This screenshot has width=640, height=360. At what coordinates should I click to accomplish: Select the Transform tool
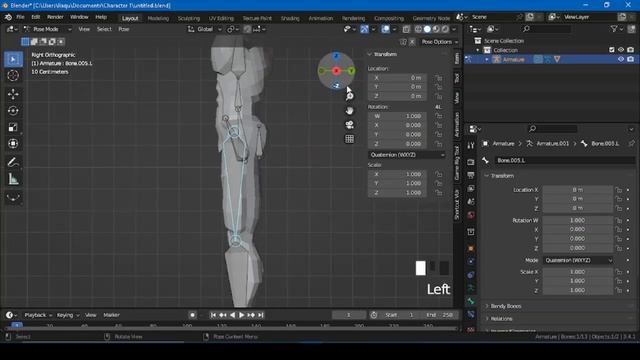[13, 144]
